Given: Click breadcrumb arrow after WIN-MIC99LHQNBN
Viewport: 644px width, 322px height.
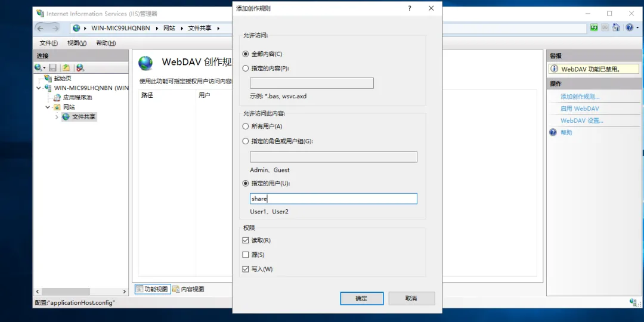Looking at the screenshot, I should (157, 29).
